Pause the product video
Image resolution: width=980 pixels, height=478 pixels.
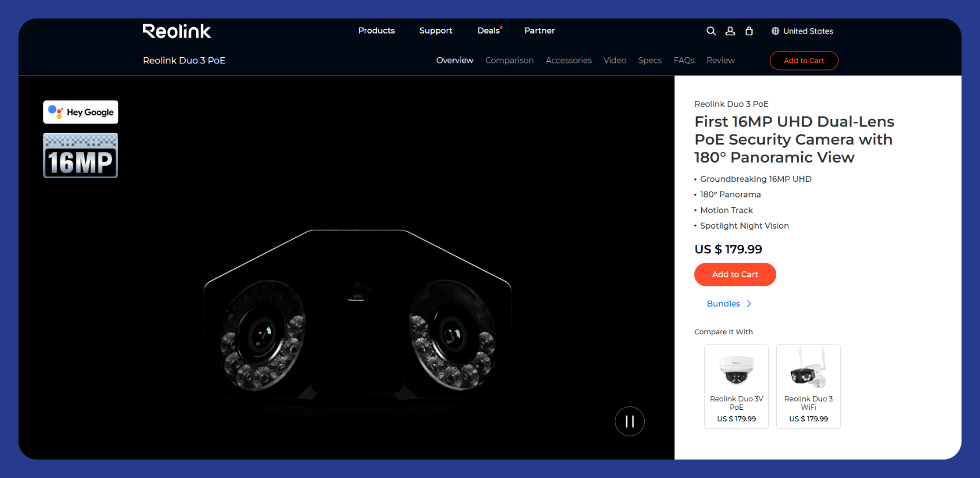coord(630,421)
